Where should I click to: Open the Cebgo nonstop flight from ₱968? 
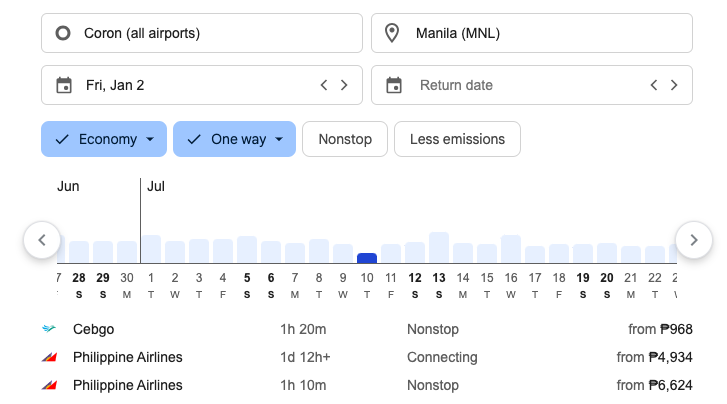click(x=368, y=329)
